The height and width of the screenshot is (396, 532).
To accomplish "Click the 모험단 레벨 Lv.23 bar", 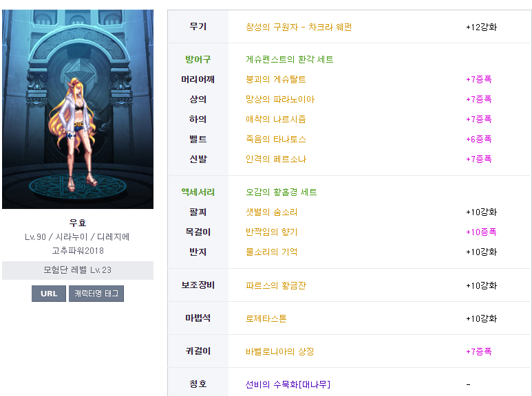I will click(x=78, y=270).
